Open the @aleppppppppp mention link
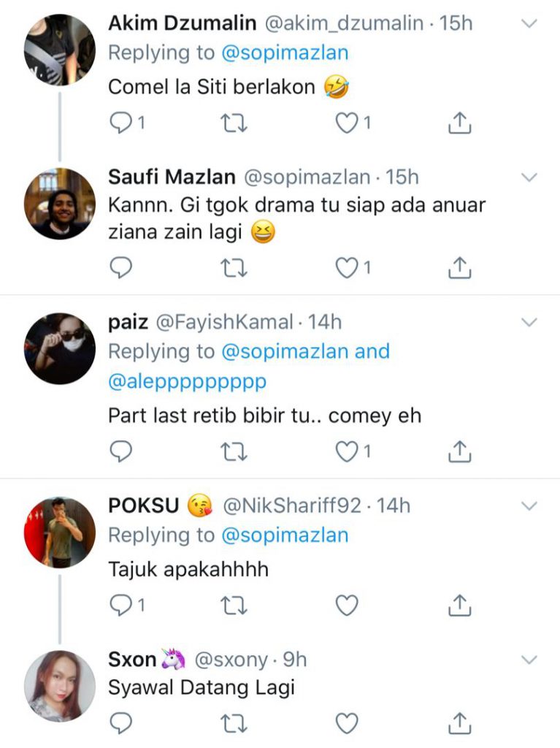The image size is (560, 748). coord(188,381)
